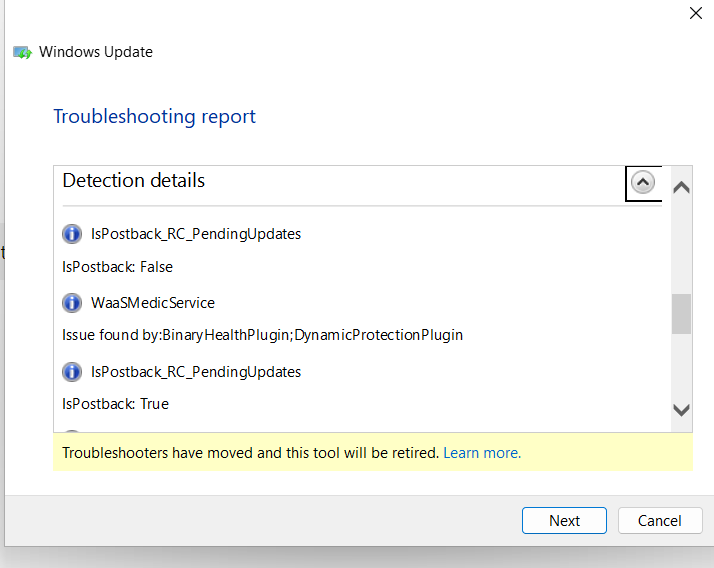Cancel the troubleshooter
714x568 pixels.
pos(660,521)
